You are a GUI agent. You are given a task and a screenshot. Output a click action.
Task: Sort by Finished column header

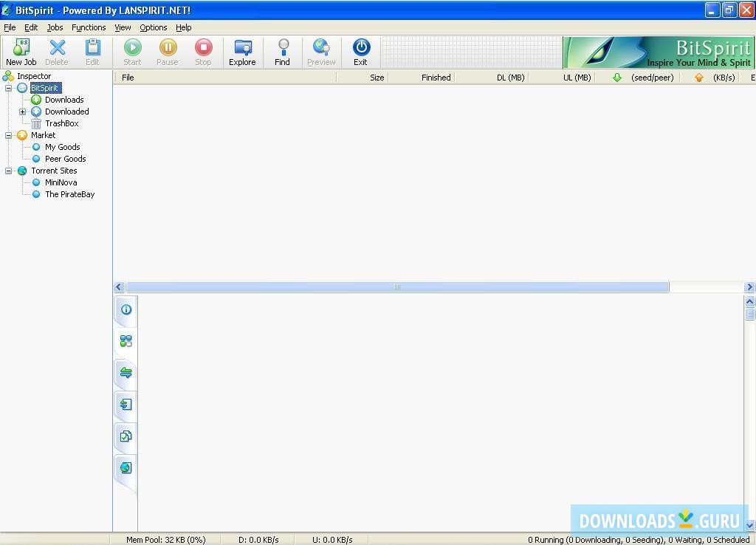[x=421, y=78]
